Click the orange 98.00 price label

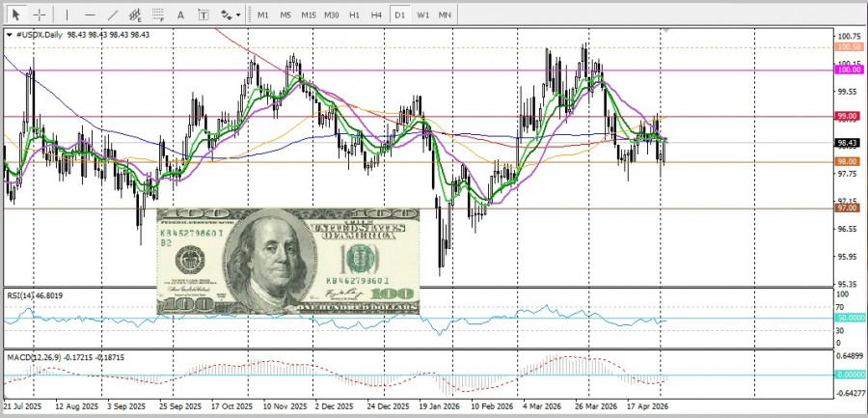point(849,161)
